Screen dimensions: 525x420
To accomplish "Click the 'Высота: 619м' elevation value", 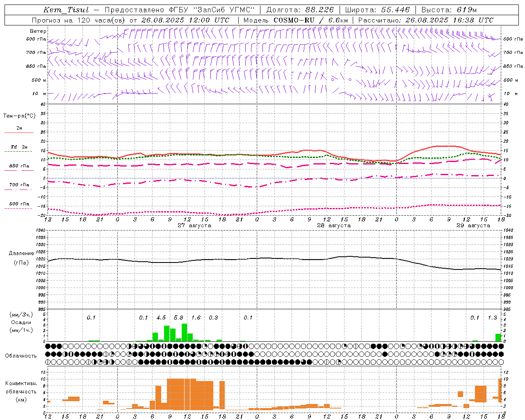I will point(449,10).
